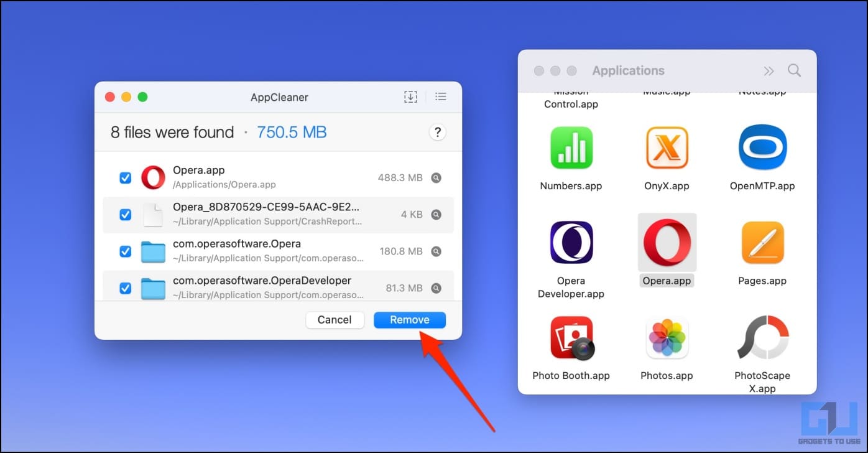Viewport: 868px width, 453px height.
Task: Select the Opera red icon in AppCleaner list
Action: tap(153, 177)
